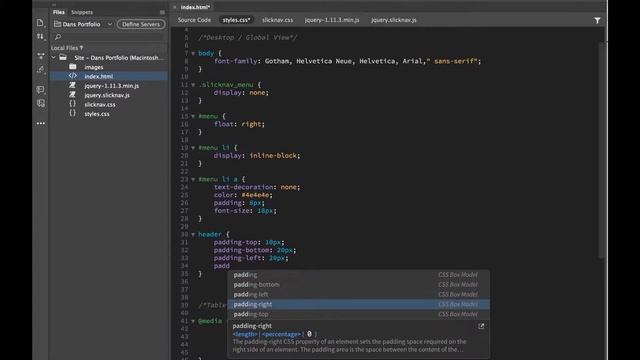This screenshot has height=360, width=640.
Task: Click the Define Servers button
Action: [x=141, y=24]
